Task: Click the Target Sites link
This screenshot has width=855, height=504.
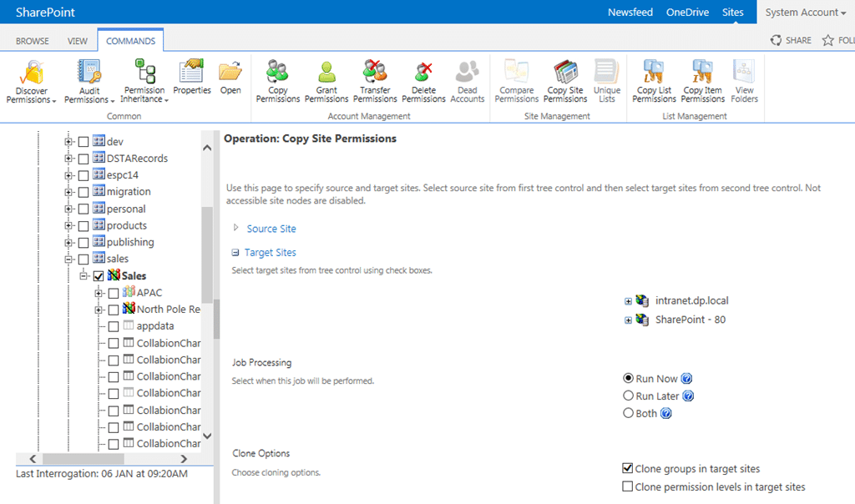Action: click(271, 252)
